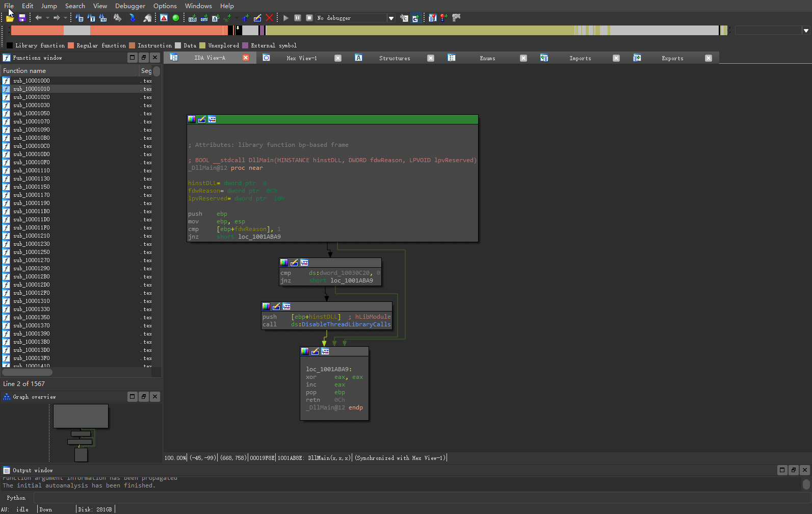Screen dimensions: 812x514
Task: Click group nodes icon in DllMain block
Action: coord(212,119)
